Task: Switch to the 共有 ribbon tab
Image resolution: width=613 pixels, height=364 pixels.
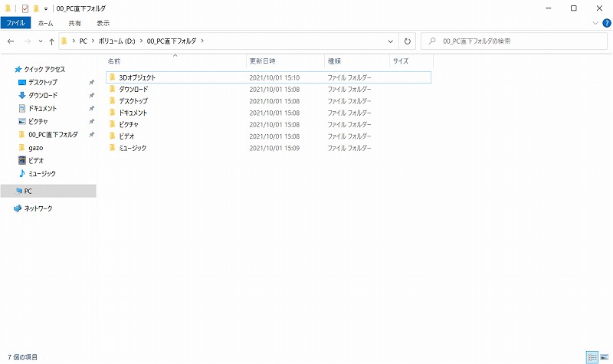Action: pyautogui.click(x=74, y=23)
